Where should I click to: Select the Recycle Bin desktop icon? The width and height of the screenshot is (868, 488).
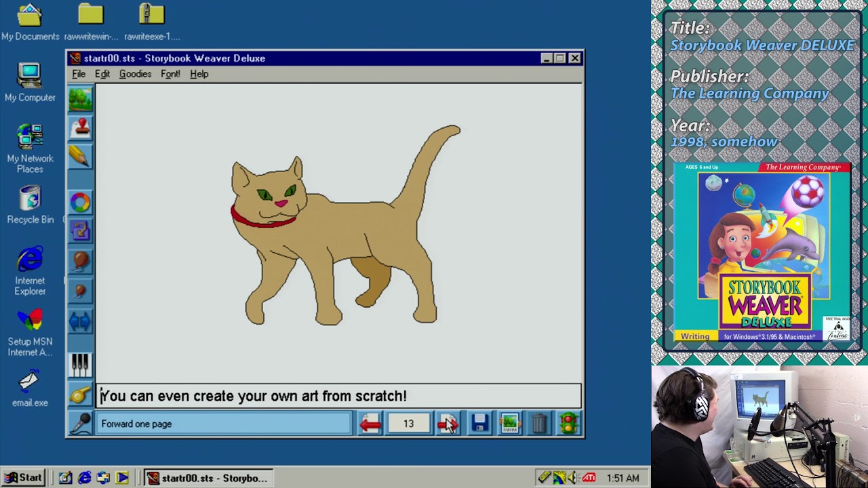pos(30,205)
